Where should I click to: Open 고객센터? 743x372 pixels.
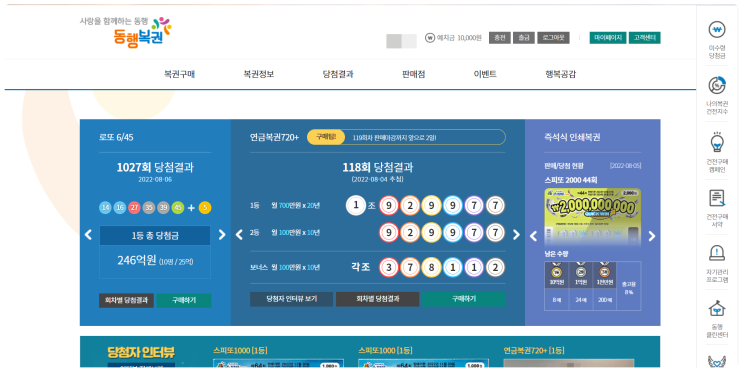(644, 37)
